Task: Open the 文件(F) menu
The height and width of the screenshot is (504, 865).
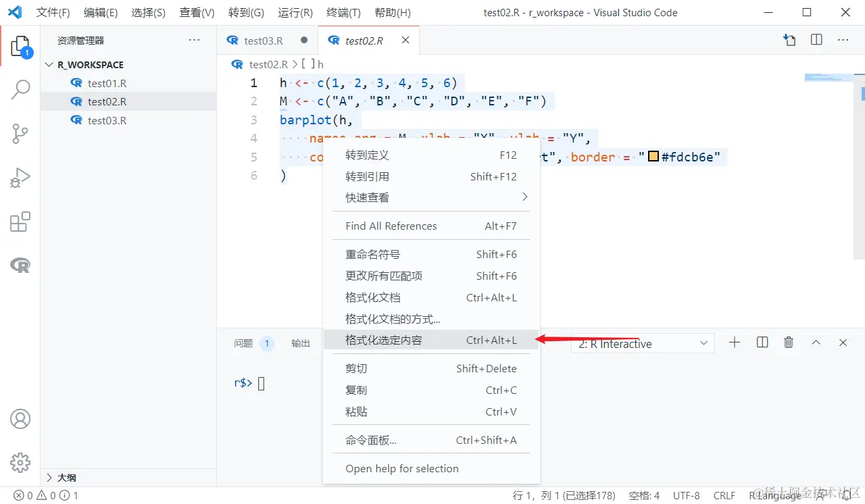Action: pyautogui.click(x=53, y=12)
